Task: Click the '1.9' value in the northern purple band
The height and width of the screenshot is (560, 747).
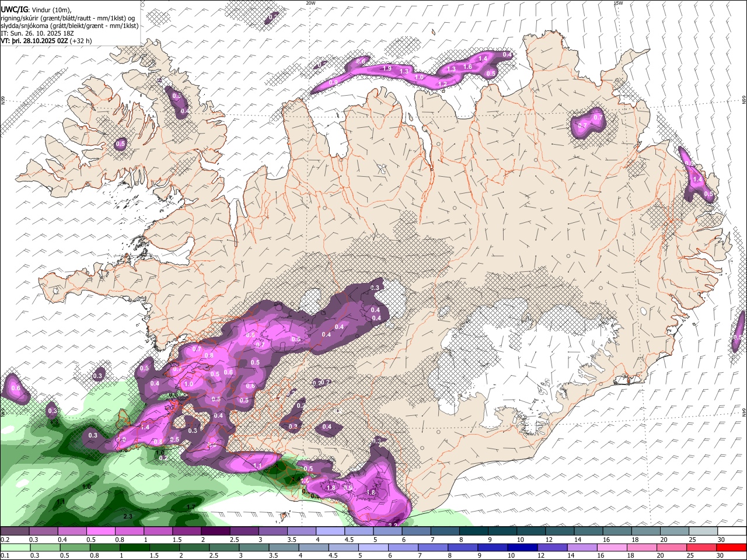Action: (x=386, y=69)
